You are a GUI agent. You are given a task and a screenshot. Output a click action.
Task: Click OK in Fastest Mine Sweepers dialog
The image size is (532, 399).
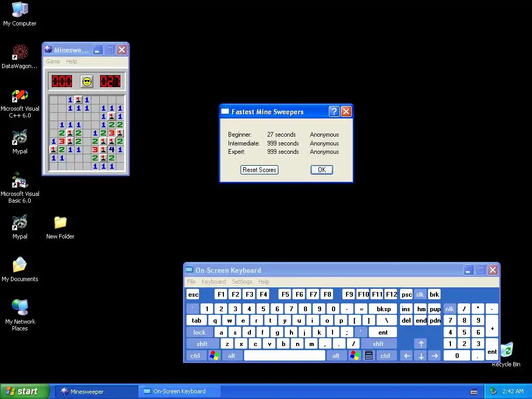[x=322, y=170]
